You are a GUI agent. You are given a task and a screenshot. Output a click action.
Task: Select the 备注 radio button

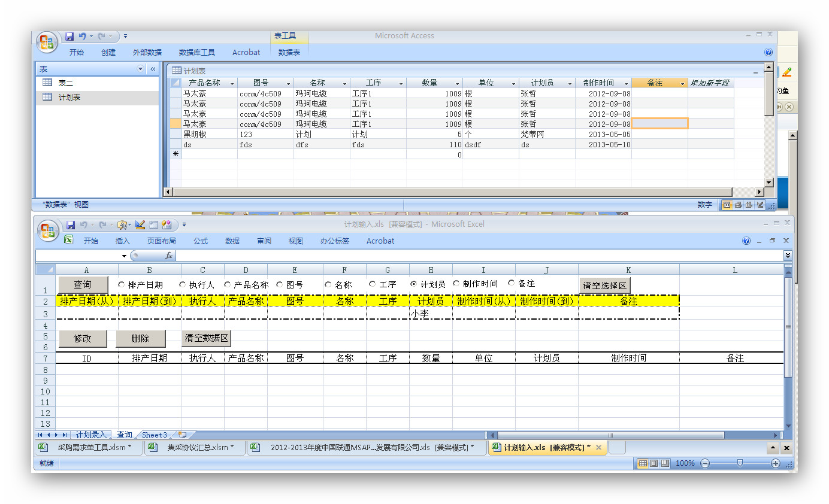[x=512, y=283]
